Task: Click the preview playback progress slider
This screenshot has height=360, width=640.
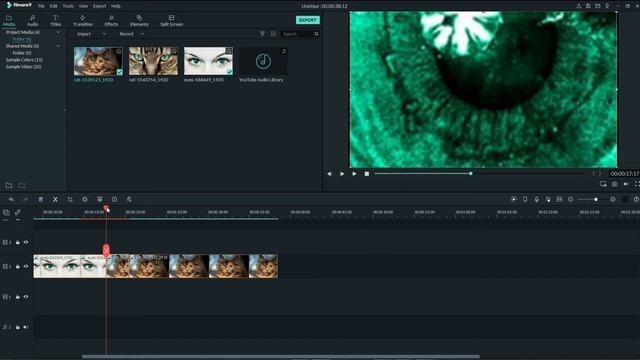Action: click(479, 173)
